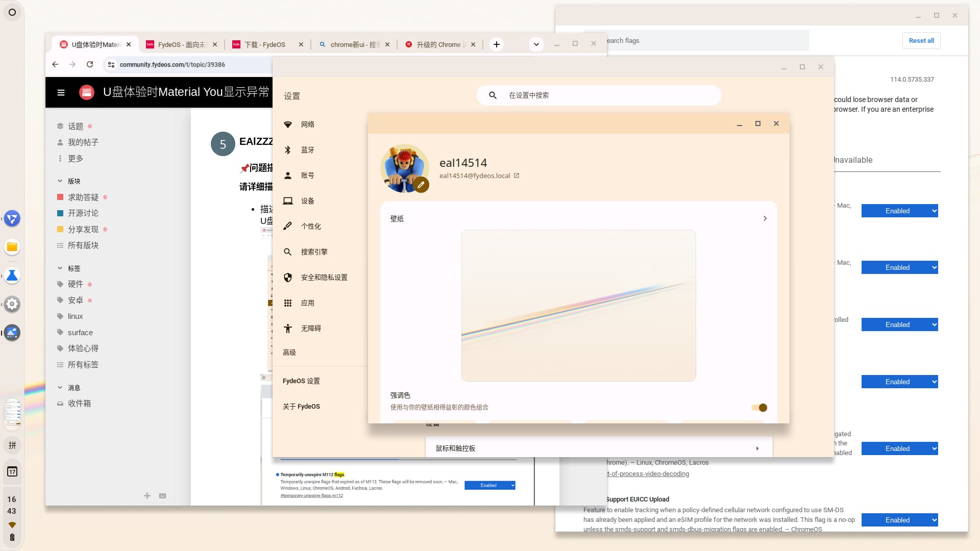Toggle the accent color (强调色) switch
The height and width of the screenshot is (551, 980).
pyautogui.click(x=759, y=408)
